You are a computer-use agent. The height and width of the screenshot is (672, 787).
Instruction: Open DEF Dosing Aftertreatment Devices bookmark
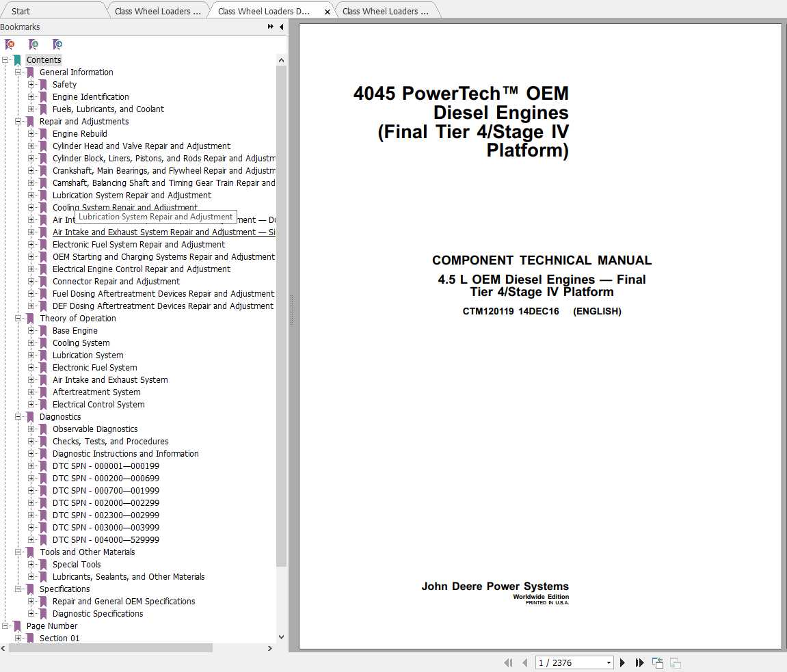tap(163, 306)
